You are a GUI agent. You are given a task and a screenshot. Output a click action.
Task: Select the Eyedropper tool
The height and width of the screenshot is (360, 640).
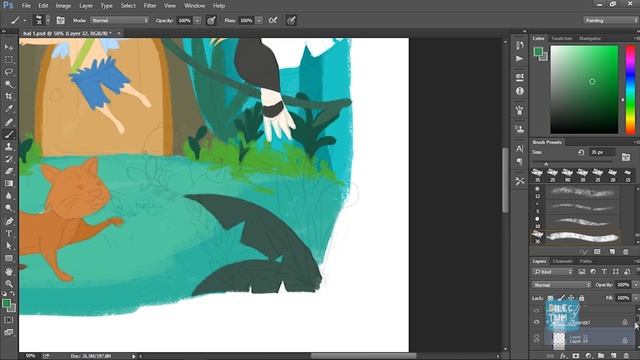click(x=9, y=109)
